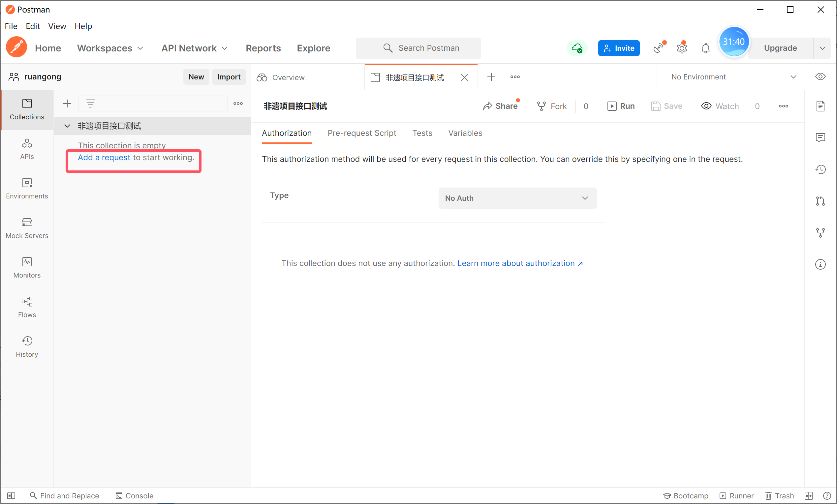Image resolution: width=837 pixels, height=504 pixels.
Task: Toggle the sidebar panel icon in status bar
Action: (x=11, y=495)
